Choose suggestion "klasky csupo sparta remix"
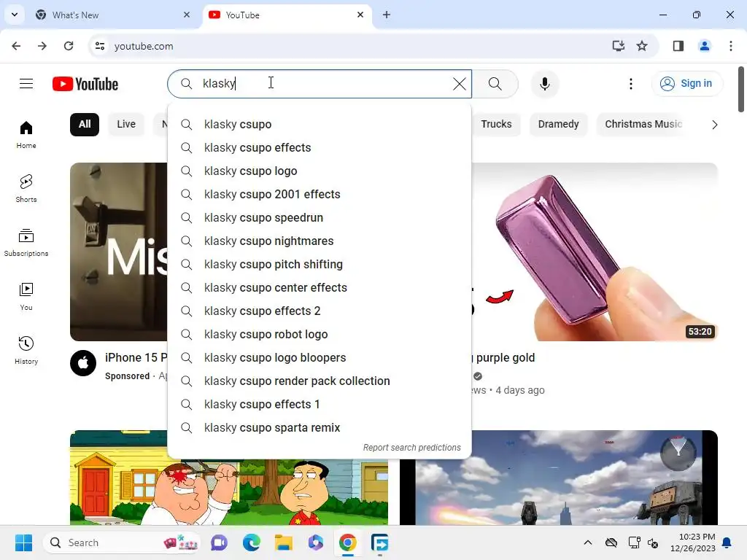This screenshot has height=560, width=747. click(320, 427)
